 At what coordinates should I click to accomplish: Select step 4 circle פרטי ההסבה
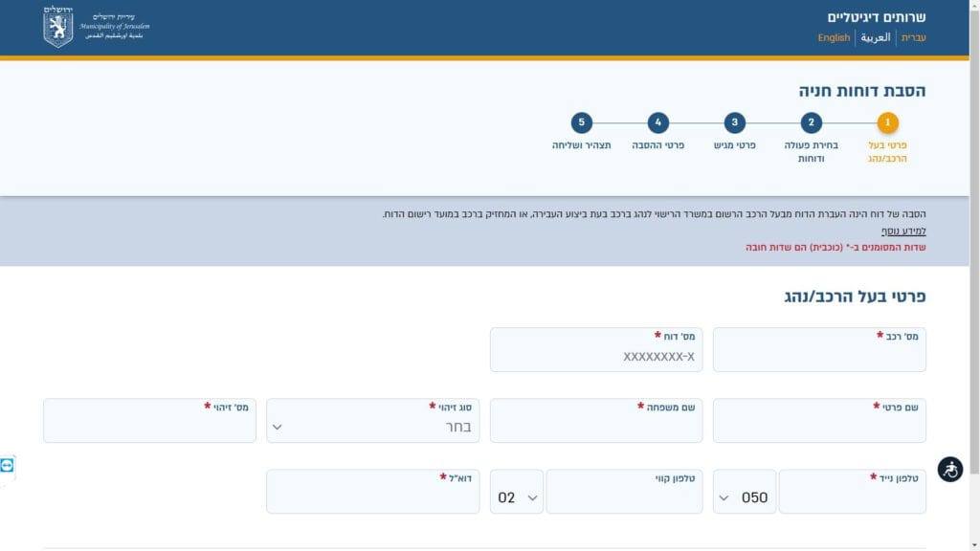[657, 122]
